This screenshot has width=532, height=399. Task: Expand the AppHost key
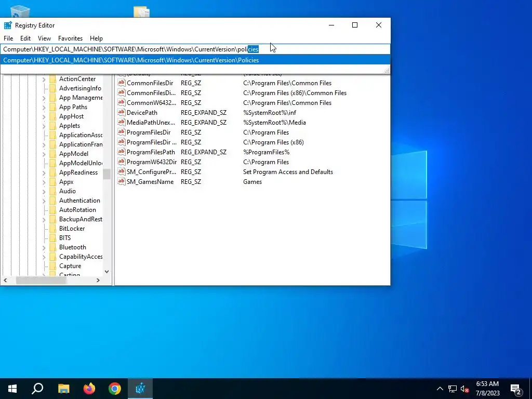(x=44, y=116)
